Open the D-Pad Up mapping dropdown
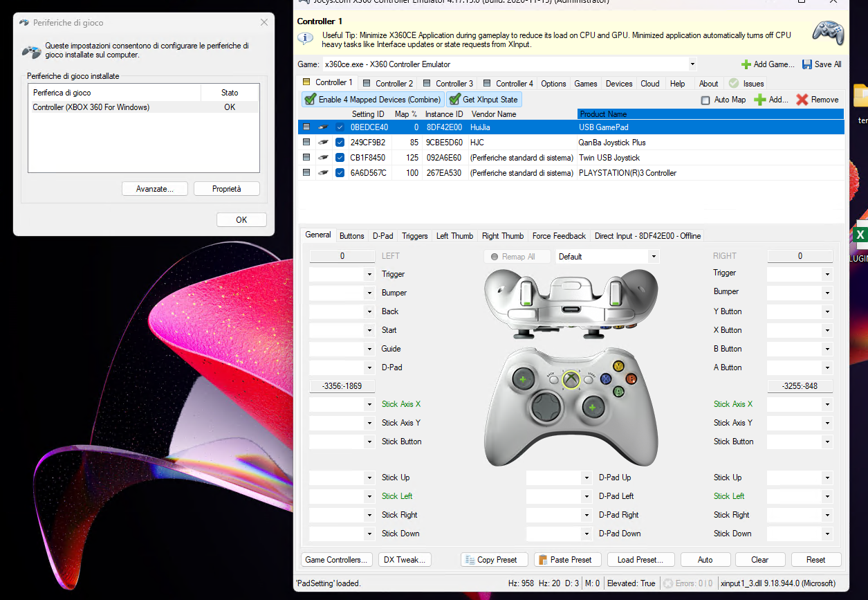Viewport: 868px width, 600px height. (587, 478)
